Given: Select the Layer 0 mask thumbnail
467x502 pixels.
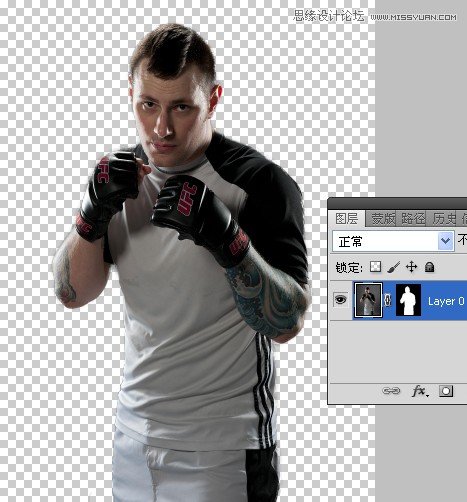Looking at the screenshot, I should tap(408, 300).
